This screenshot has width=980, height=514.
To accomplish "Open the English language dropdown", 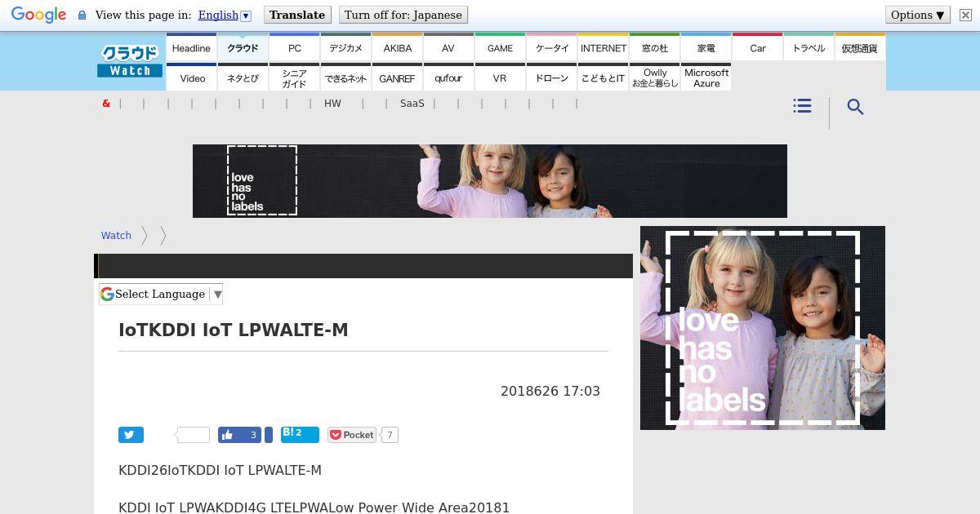I will point(224,15).
